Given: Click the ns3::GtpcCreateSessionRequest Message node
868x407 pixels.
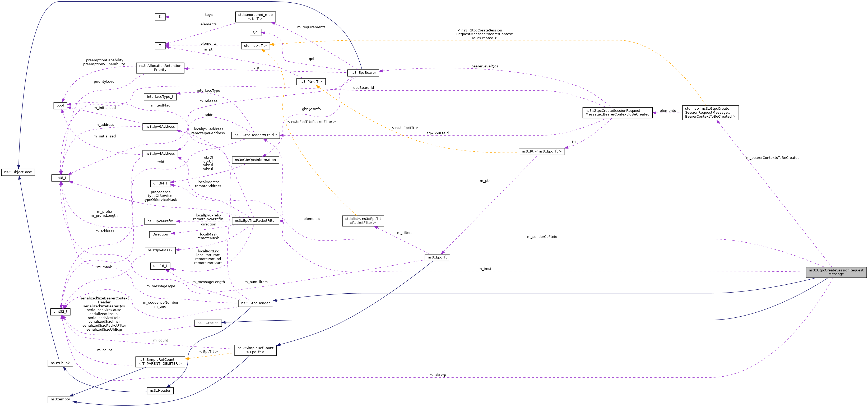Looking at the screenshot, I should point(836,272).
